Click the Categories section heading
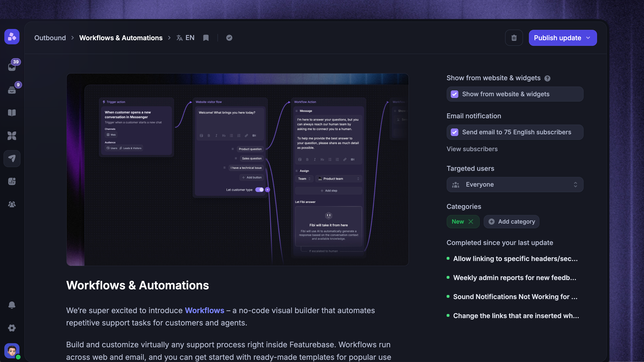644x362 pixels. 464,207
